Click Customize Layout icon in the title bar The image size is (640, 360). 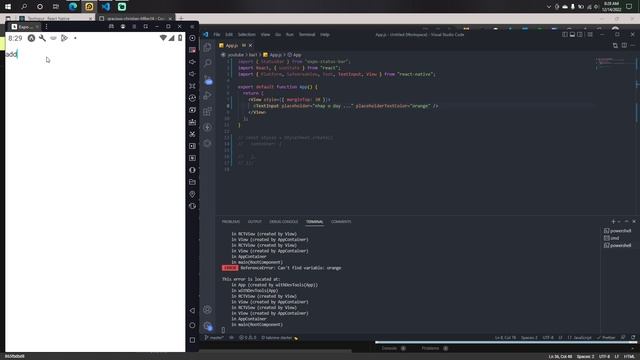[x=590, y=35]
